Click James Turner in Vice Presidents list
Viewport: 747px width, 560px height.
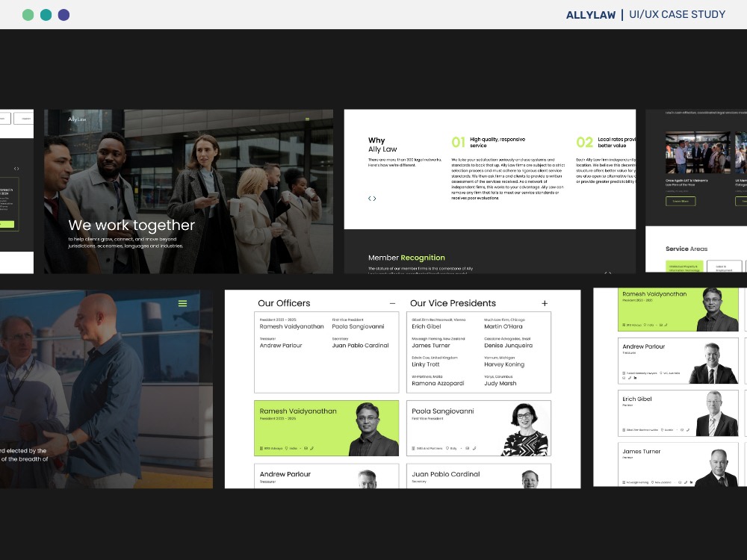[431, 345]
